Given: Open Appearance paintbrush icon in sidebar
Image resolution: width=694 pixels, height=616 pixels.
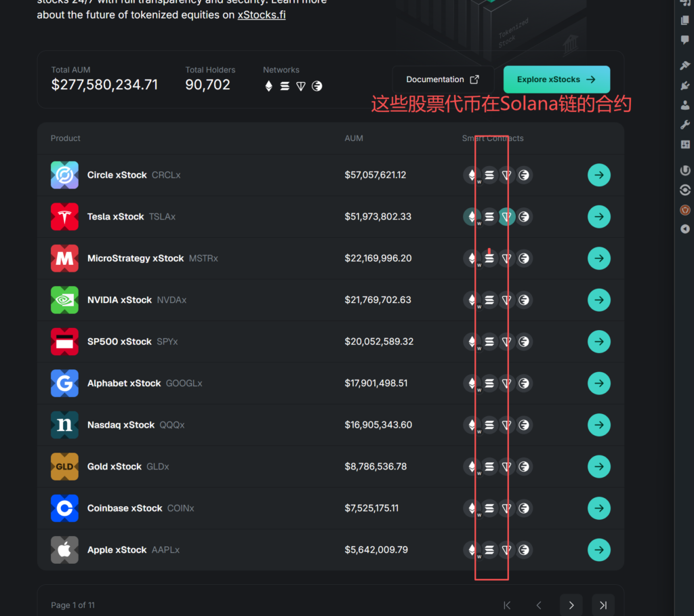Looking at the screenshot, I should [685, 66].
